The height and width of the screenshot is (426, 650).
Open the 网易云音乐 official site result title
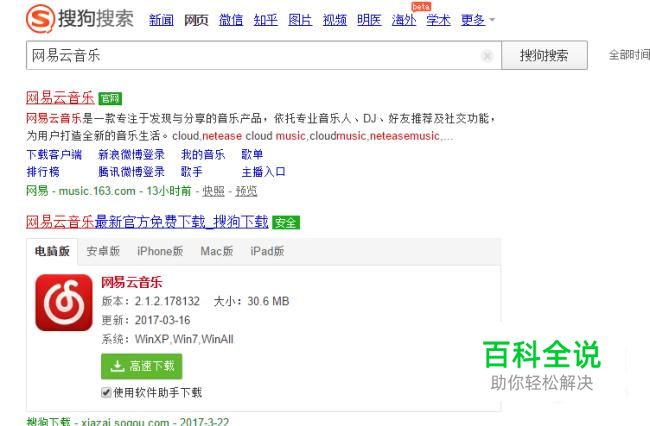(60, 98)
